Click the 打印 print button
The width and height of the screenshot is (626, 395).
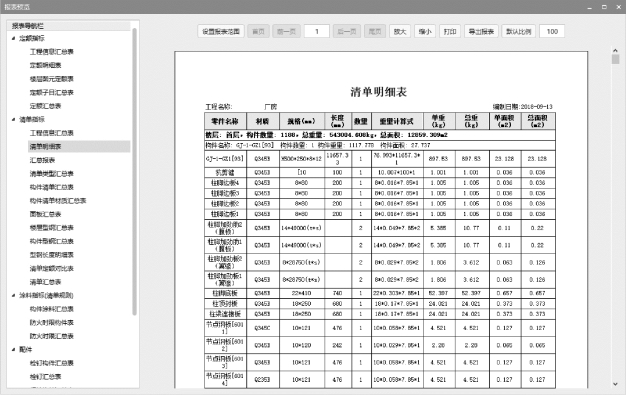[450, 32]
